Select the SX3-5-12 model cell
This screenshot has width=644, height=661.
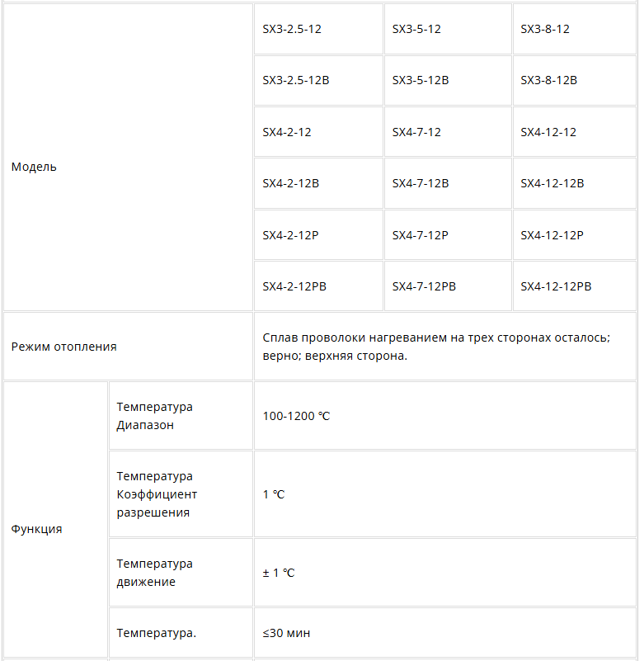(x=448, y=29)
